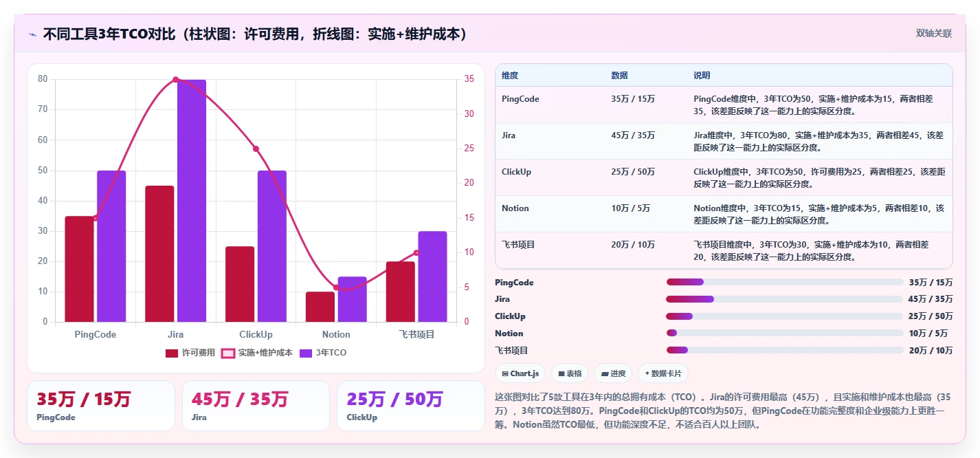Click the 双轴关联 label in header
This screenshot has width=980, height=458.
click(x=934, y=34)
